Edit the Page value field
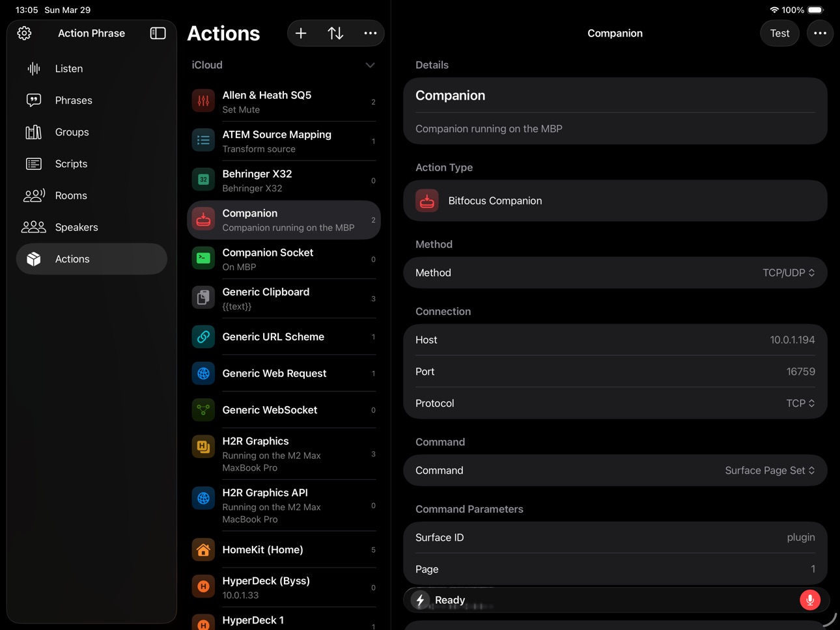Viewport: 840px width, 630px height. tap(615, 569)
